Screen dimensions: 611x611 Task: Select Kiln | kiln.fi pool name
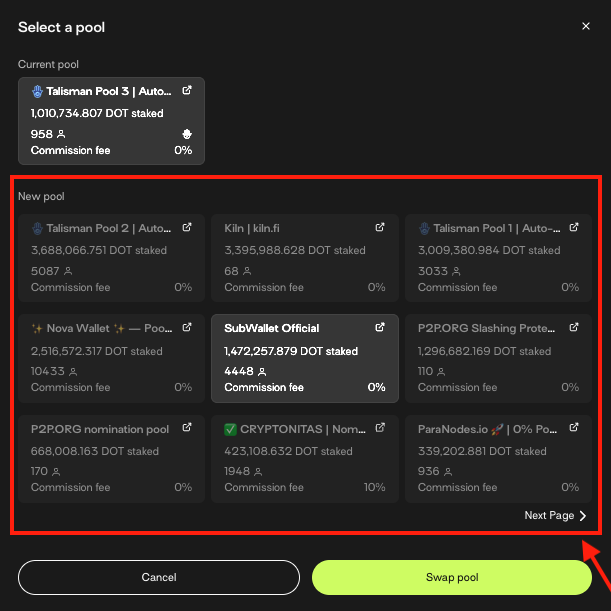click(x=252, y=228)
